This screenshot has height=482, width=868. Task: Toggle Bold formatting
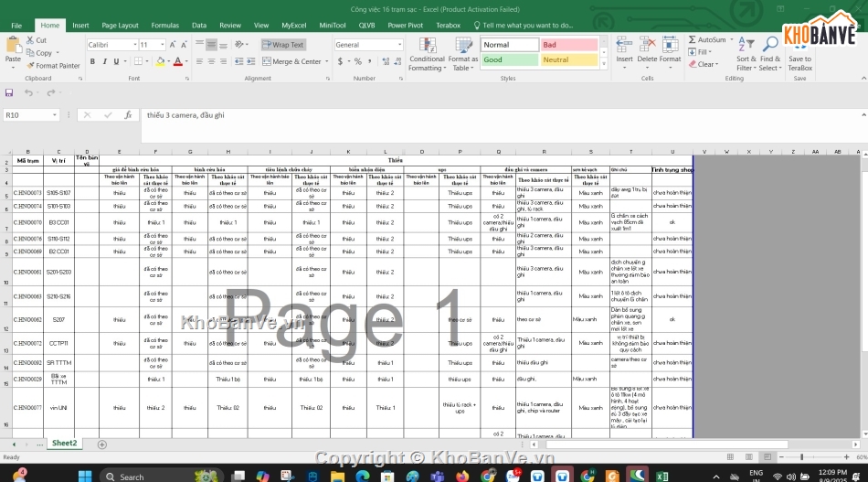(92, 61)
